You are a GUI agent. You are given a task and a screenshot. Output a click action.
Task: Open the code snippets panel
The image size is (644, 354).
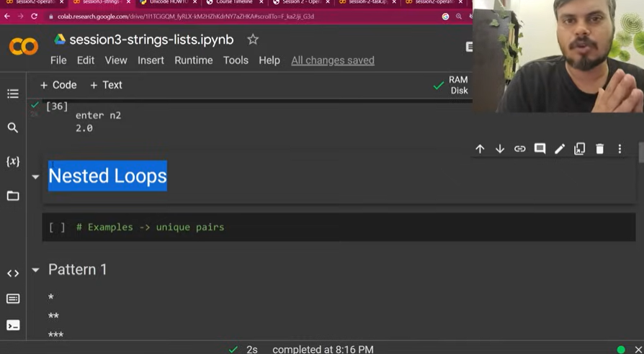coord(13,273)
